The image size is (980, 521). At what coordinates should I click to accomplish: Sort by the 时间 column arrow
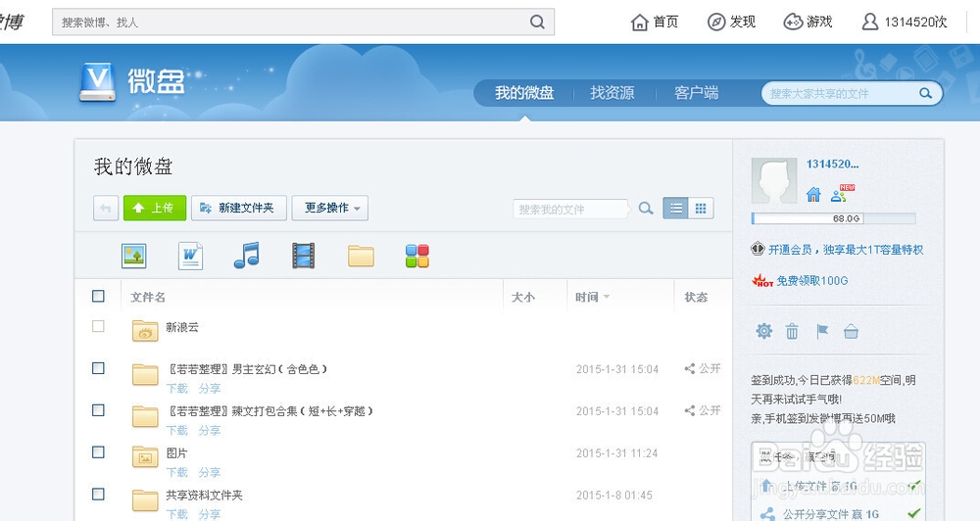coord(607,297)
